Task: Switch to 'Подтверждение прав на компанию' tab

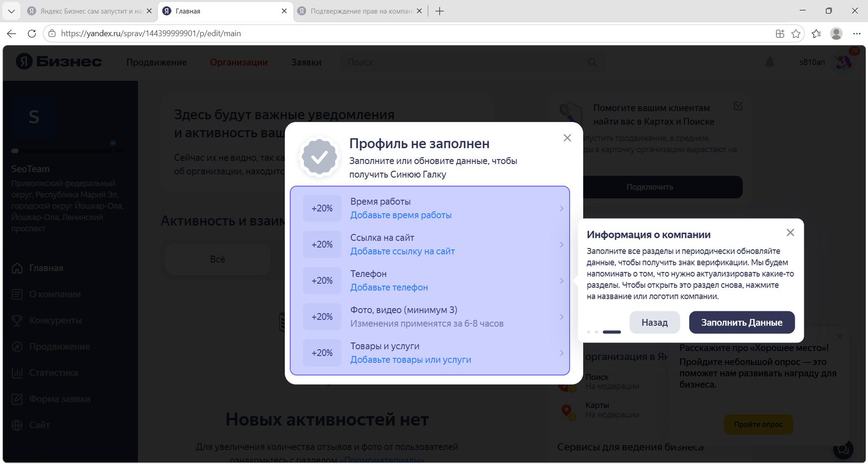Action: [x=360, y=11]
